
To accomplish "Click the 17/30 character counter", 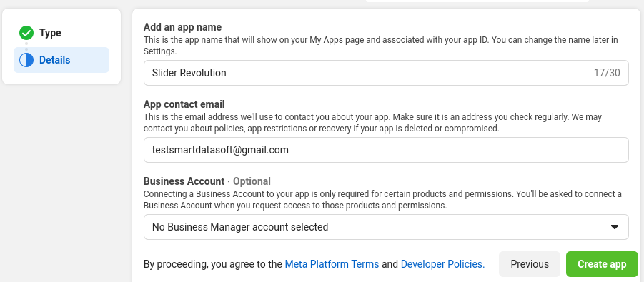I will (x=607, y=73).
